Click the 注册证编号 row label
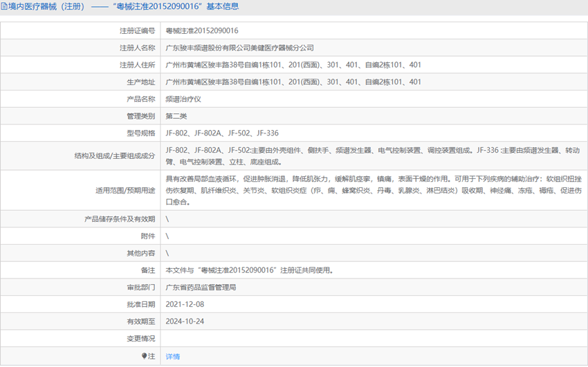The width and height of the screenshot is (588, 367). [137, 31]
